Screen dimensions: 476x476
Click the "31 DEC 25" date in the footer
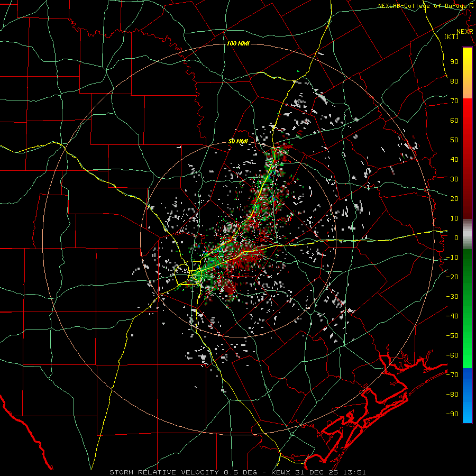click(317, 472)
